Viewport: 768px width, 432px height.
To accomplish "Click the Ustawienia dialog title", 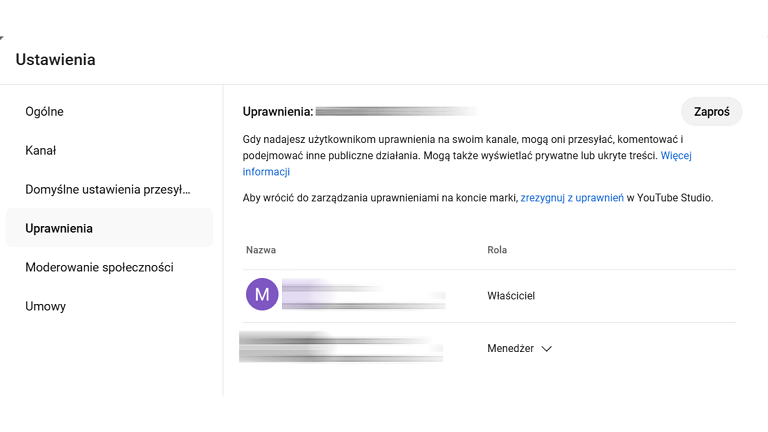I will tap(55, 60).
